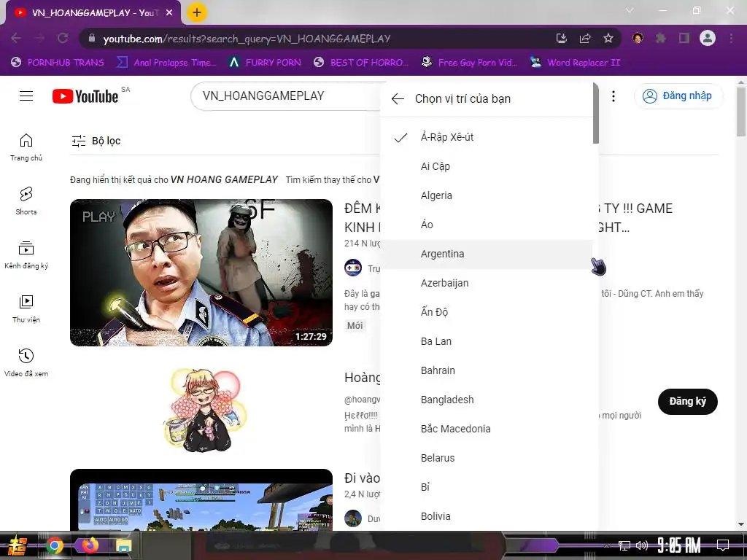
Task: Click the search box with VN_HOANGGAMEPLAY
Action: click(286, 96)
